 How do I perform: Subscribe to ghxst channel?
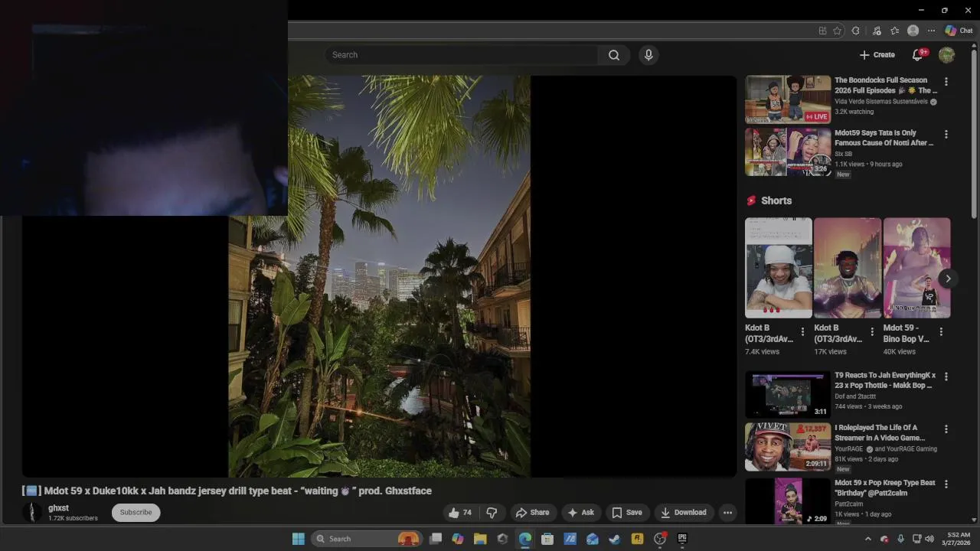[x=136, y=513]
